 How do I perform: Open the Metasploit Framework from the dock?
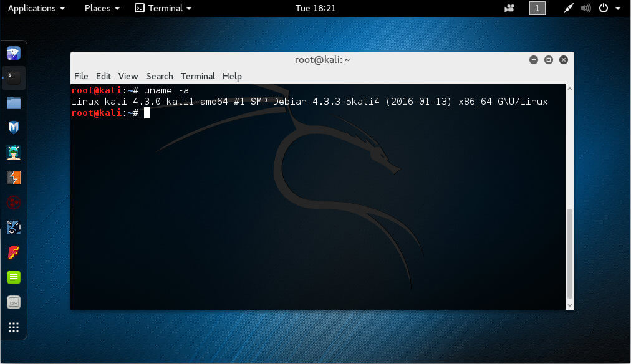pos(14,127)
